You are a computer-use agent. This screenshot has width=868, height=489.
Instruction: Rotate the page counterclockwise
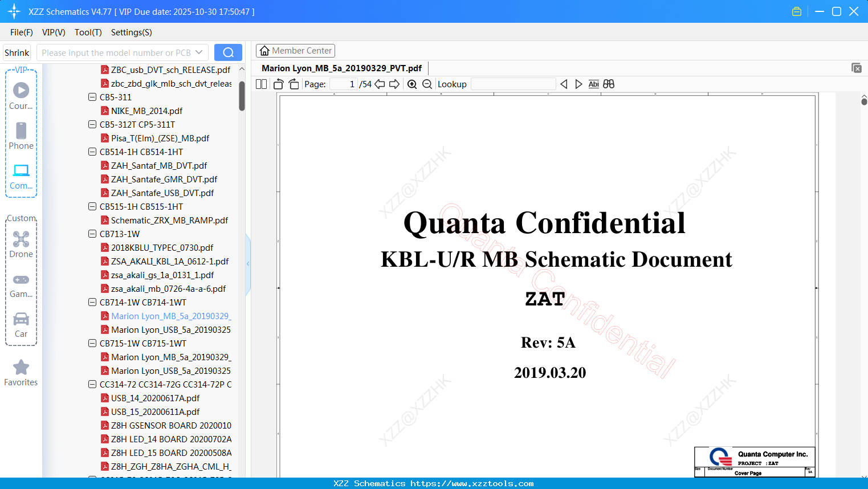(x=279, y=84)
